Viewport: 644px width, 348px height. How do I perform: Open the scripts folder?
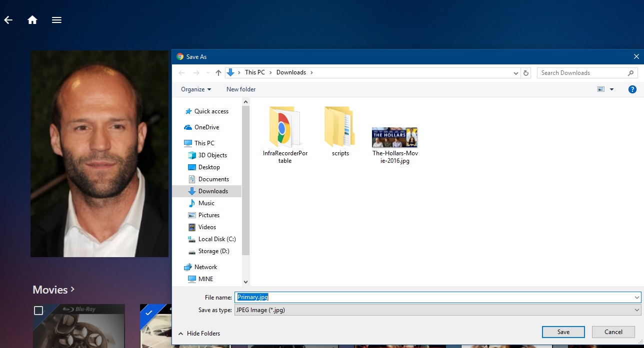click(x=340, y=127)
